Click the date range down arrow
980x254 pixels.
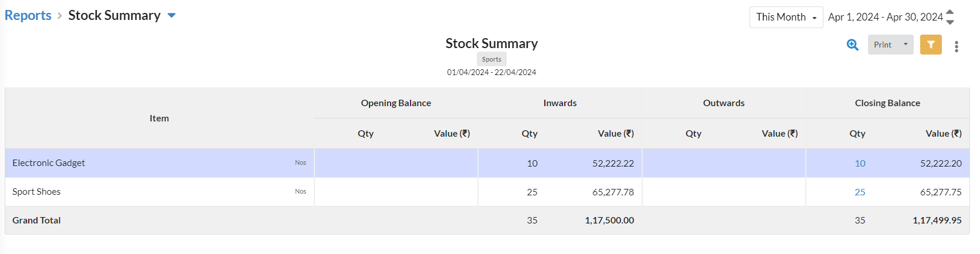(x=950, y=22)
